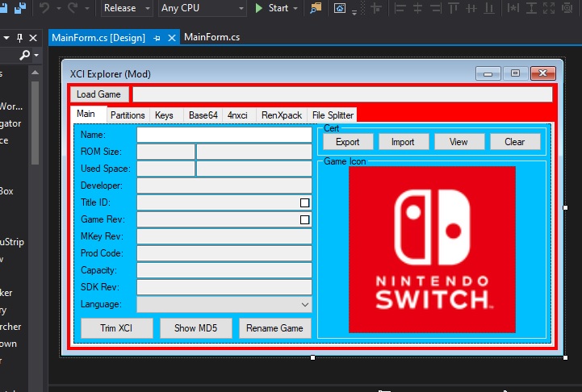Select the Main tab in the form
This screenshot has width=582, height=392.
88,114
